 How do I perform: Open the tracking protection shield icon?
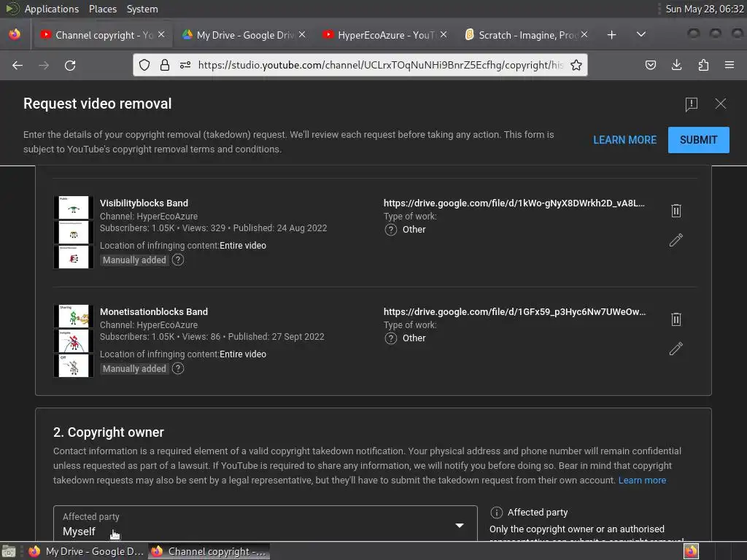tap(144, 65)
